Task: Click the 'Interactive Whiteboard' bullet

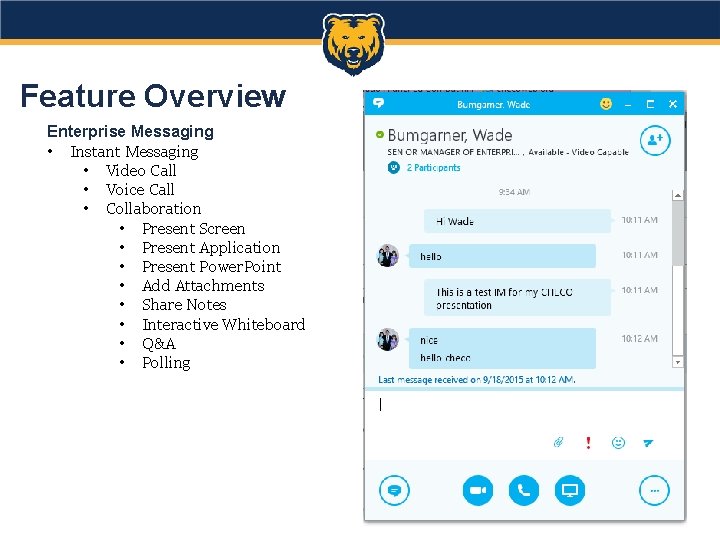Action: click(x=224, y=325)
